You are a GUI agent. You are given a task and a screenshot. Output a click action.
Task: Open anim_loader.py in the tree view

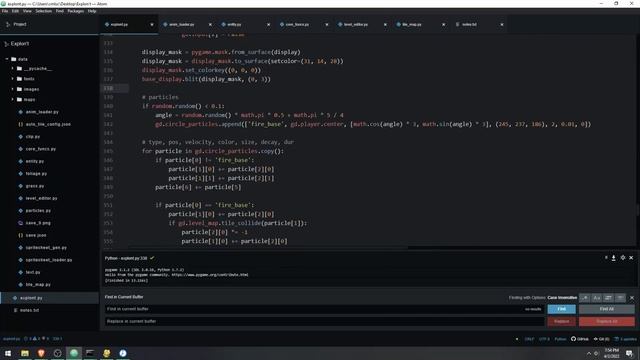tap(42, 112)
